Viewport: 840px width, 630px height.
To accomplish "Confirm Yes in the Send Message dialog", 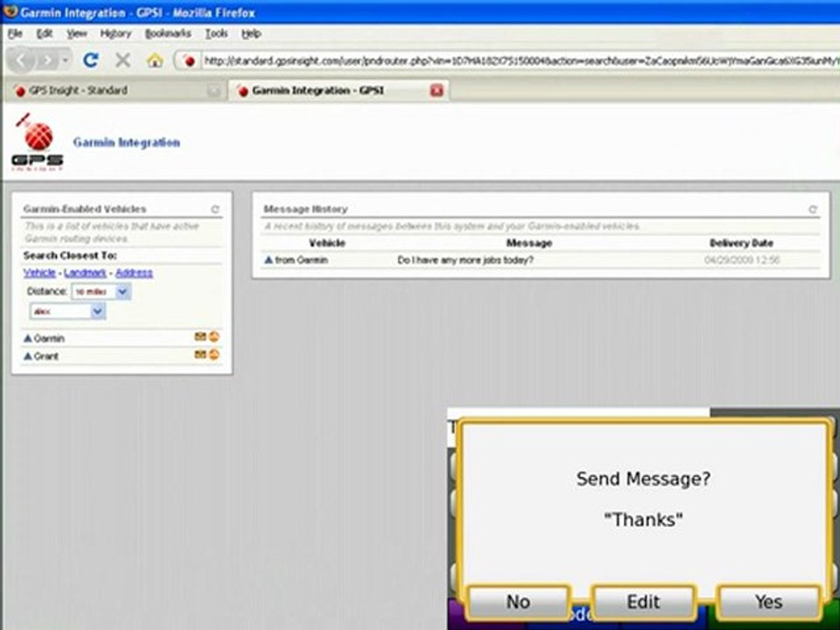I will tap(769, 602).
